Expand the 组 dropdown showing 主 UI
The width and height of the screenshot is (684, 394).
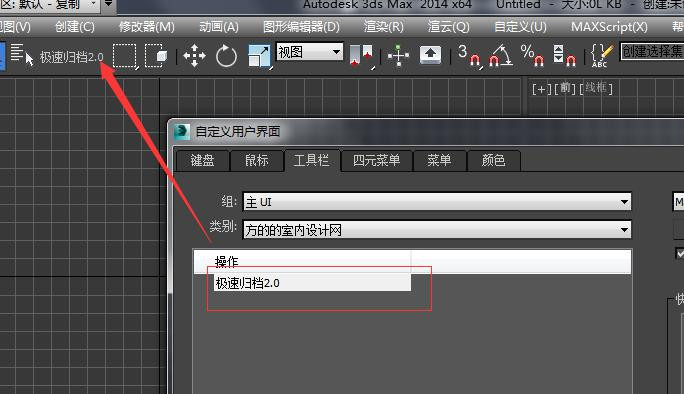(437, 202)
